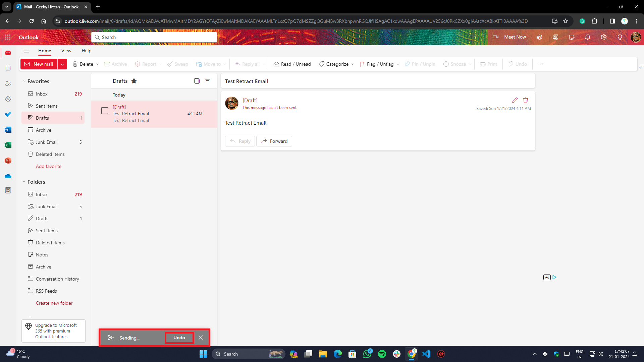644x362 pixels.
Task: Dismiss the Sending notification
Action: pos(201,338)
